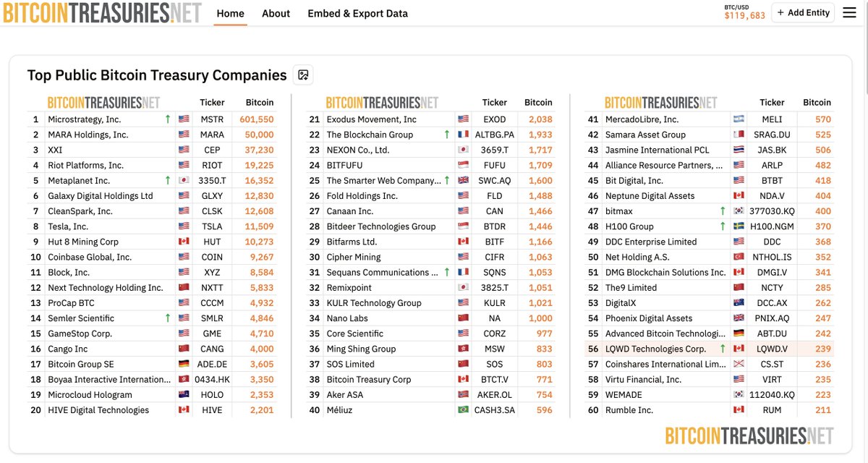Click the Turkey flag in Net Holding row
868x463 pixels.
[x=739, y=257]
